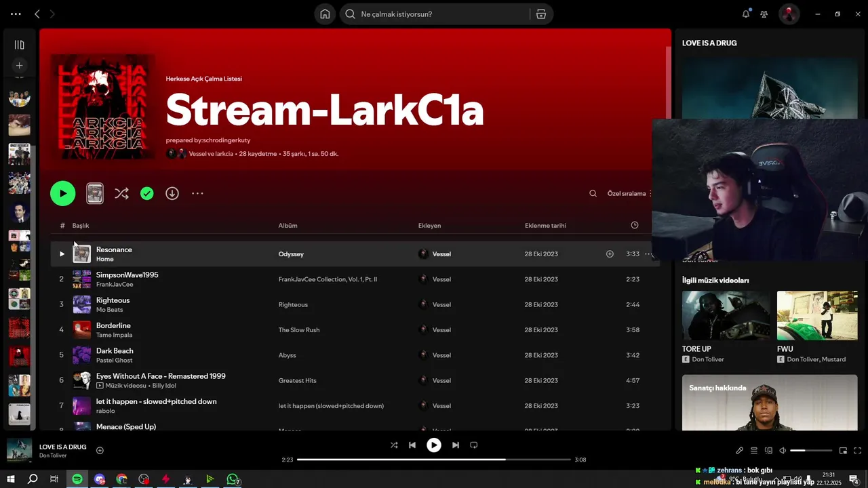Select the Righteous track title
The image size is (868, 488).
point(113,300)
